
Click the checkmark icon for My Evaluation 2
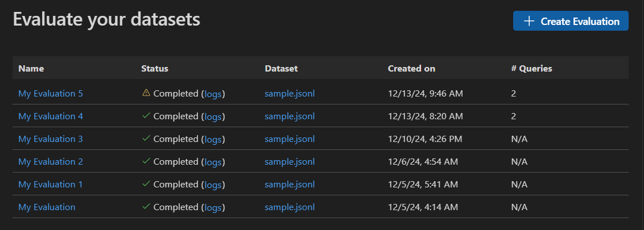pyautogui.click(x=146, y=161)
